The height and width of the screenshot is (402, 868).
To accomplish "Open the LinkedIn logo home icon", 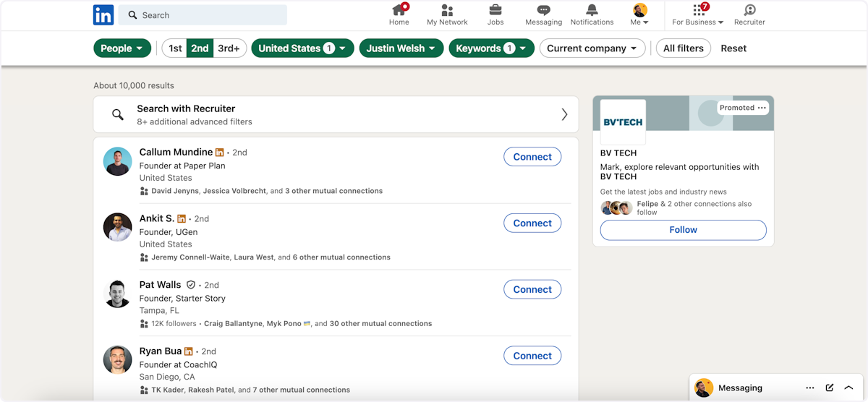I will click(x=103, y=15).
